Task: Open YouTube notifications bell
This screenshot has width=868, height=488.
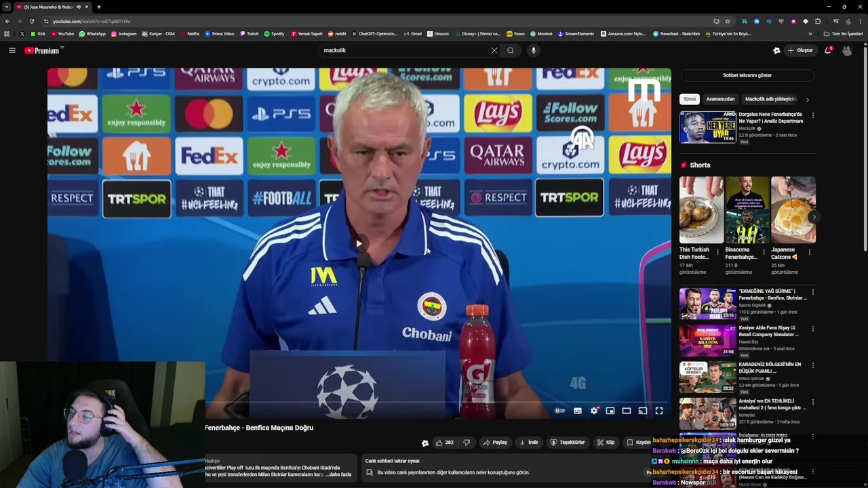Action: tap(828, 50)
